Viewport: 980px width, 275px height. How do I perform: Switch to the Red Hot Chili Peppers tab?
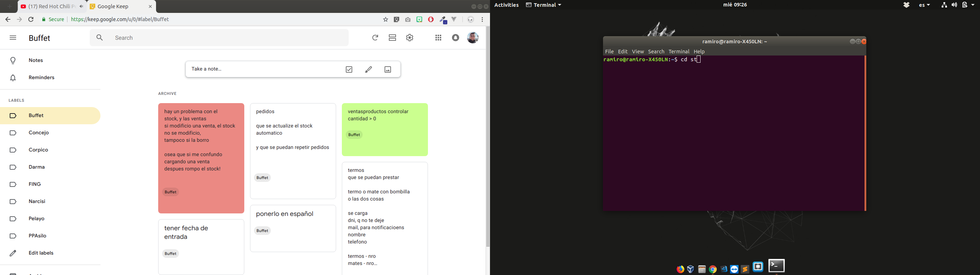[x=48, y=6]
